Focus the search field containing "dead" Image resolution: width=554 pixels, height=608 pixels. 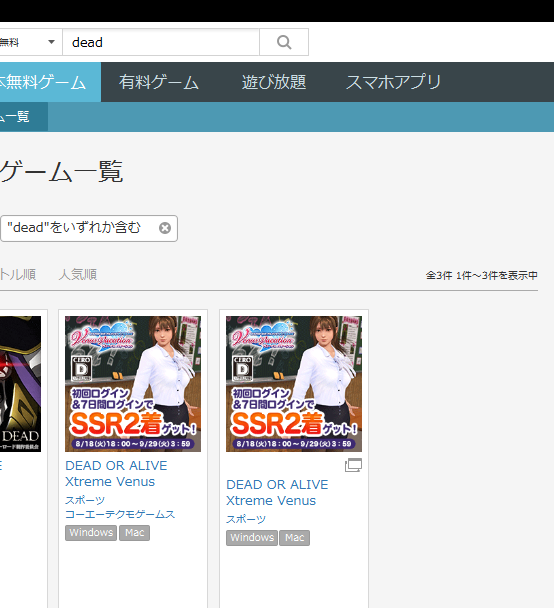161,42
